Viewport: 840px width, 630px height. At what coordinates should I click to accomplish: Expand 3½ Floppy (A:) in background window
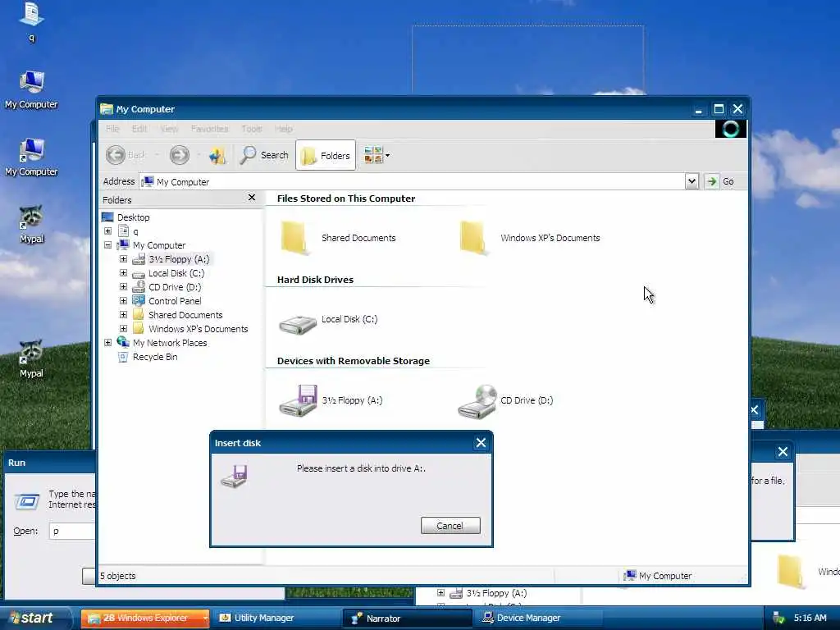tap(441, 593)
